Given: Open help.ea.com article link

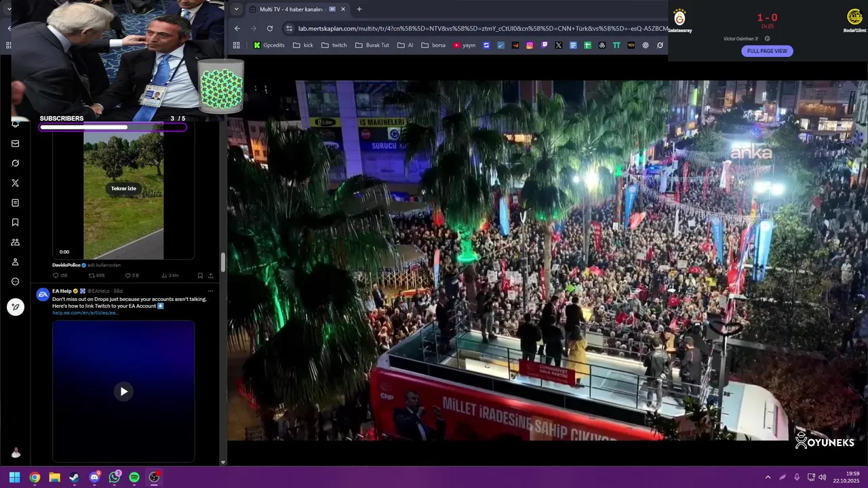Looking at the screenshot, I should tap(85, 312).
